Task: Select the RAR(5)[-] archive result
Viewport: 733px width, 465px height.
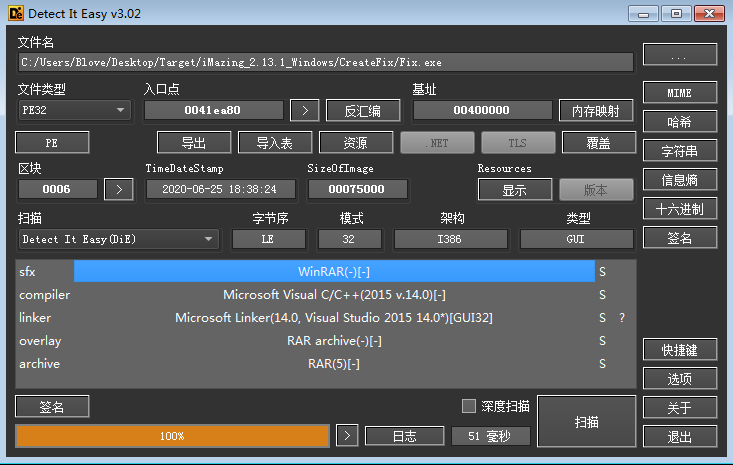Action: tap(334, 364)
